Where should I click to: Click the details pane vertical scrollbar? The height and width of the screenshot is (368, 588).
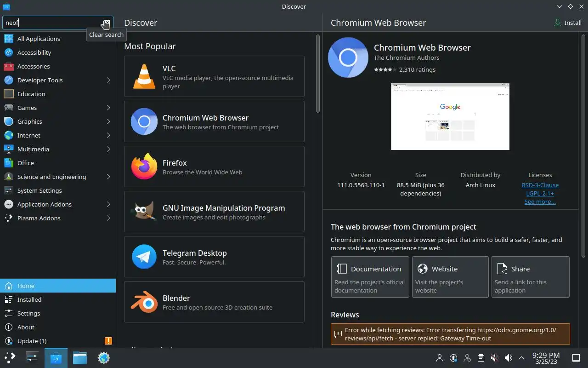tap(583, 145)
